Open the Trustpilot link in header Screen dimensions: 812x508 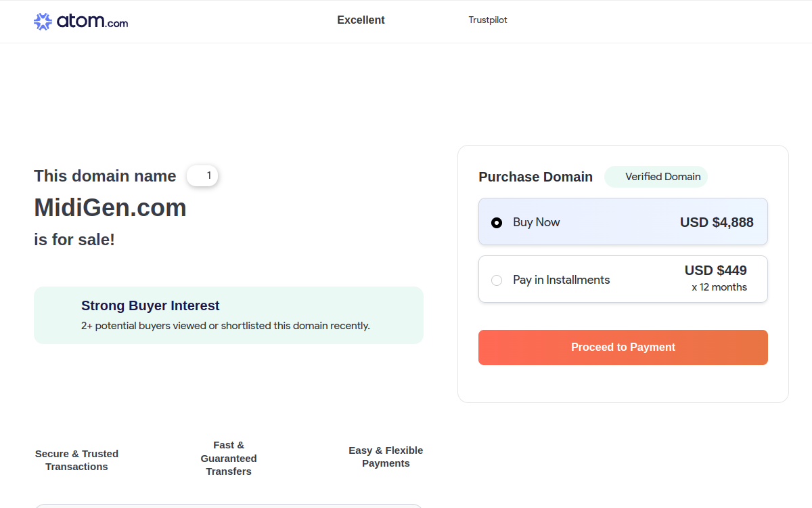click(488, 20)
